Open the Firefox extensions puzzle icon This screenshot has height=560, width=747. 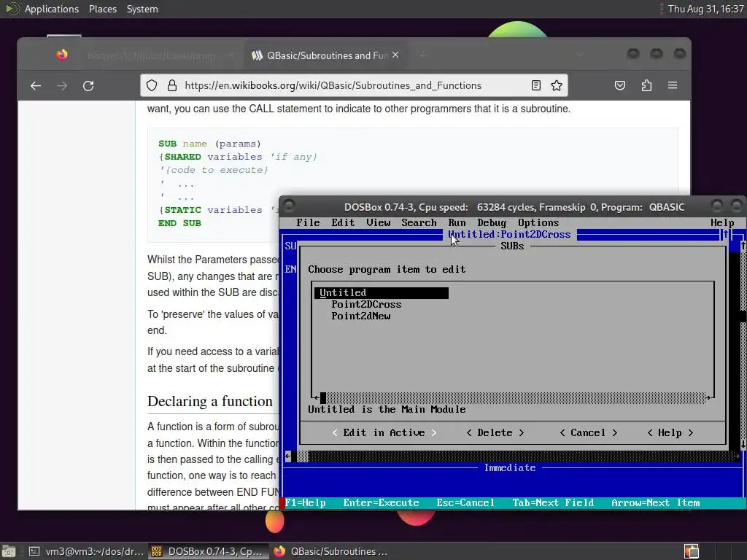point(646,86)
